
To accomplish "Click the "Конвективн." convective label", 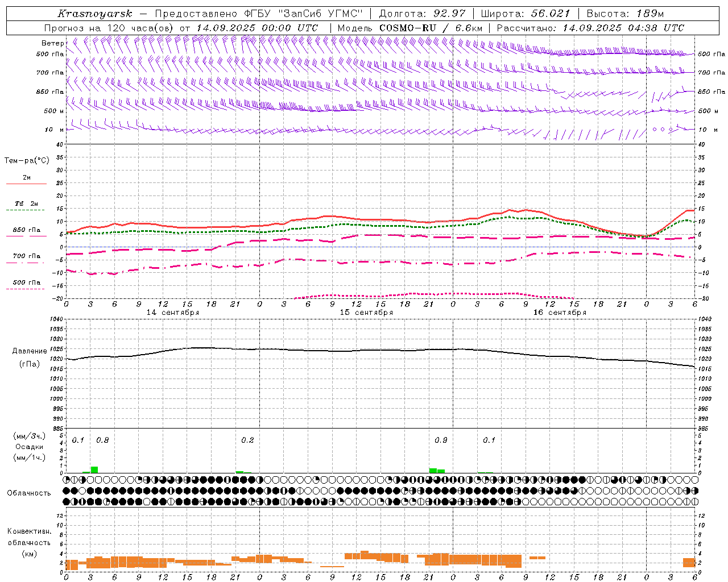I will pos(29,531).
